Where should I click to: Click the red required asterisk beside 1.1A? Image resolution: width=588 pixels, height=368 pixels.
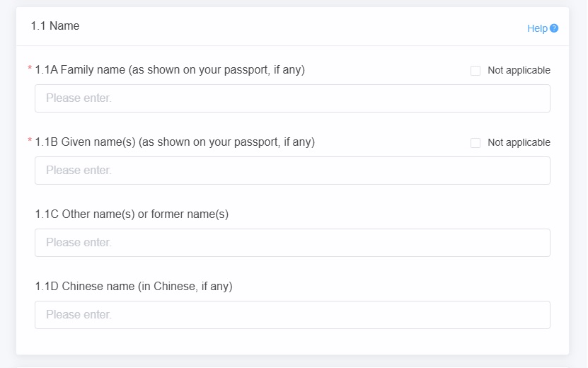click(30, 68)
